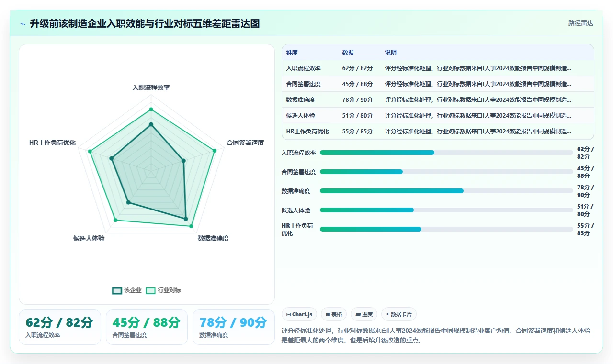
Task: Click the enterprise data point on 数据准确度 axis
Action: click(x=186, y=219)
